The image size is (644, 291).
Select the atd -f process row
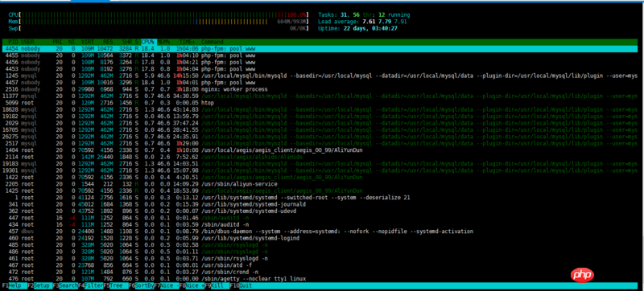tap(320, 265)
